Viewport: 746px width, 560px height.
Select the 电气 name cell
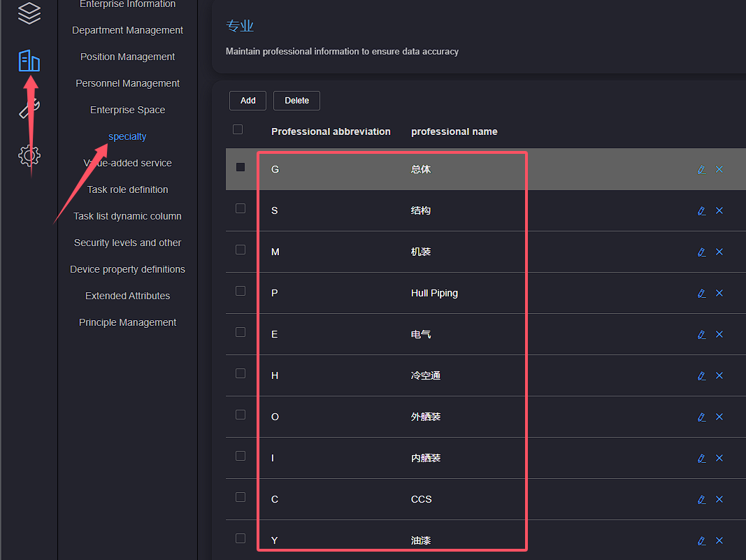421,334
